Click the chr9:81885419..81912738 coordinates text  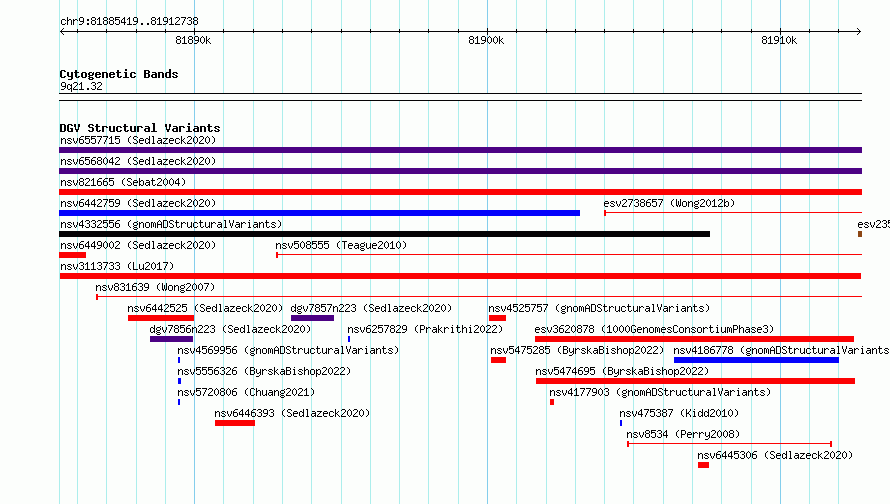[129, 21]
